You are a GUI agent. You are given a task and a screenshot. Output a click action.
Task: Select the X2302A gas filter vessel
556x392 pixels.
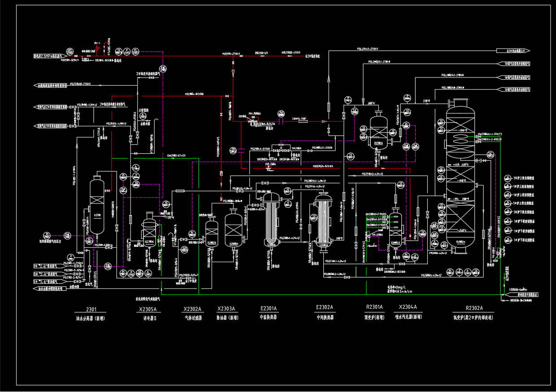[211, 232]
